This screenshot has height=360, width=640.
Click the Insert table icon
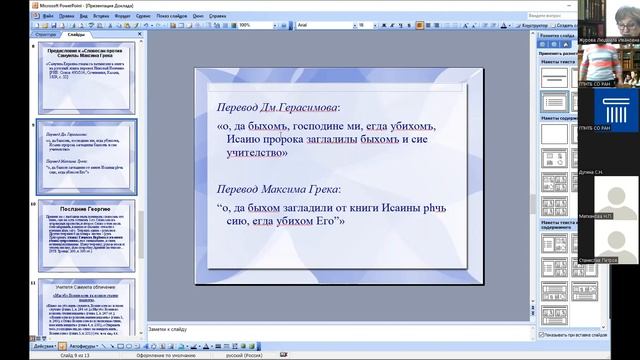[x=182, y=25]
